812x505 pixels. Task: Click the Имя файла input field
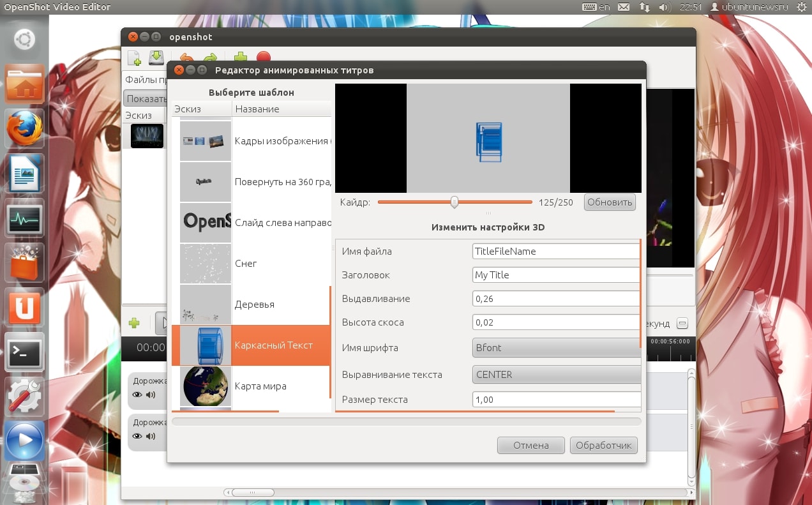[555, 252]
